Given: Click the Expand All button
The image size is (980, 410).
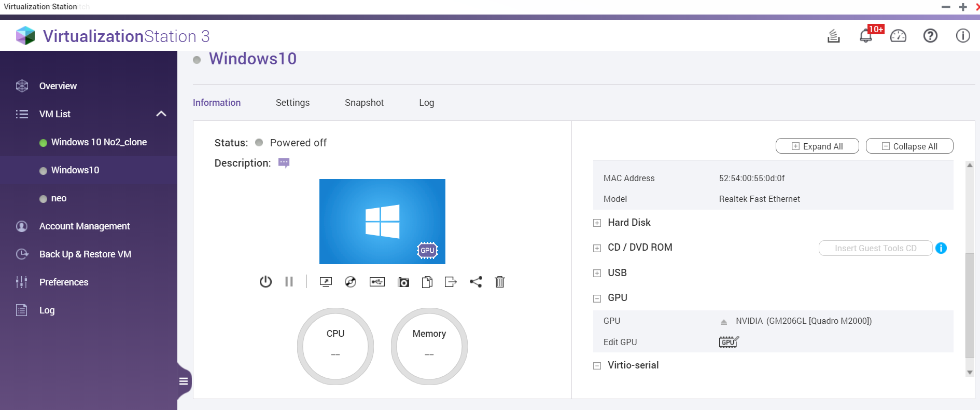Looking at the screenshot, I should pos(817,146).
